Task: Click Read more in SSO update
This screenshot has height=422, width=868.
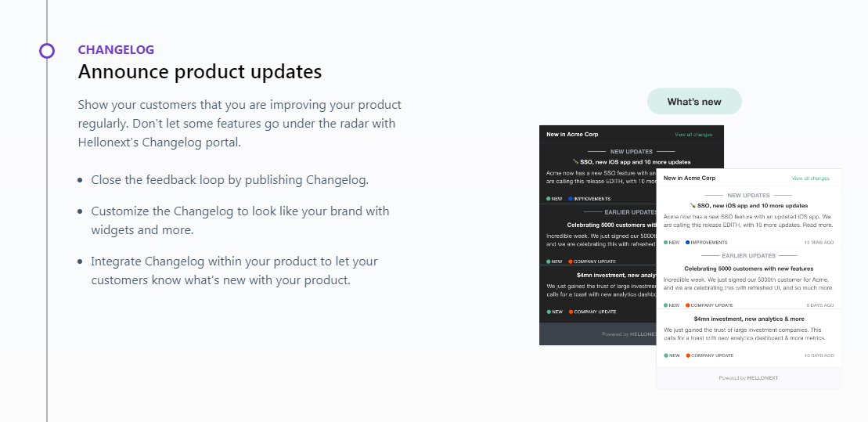Action: coord(819,224)
